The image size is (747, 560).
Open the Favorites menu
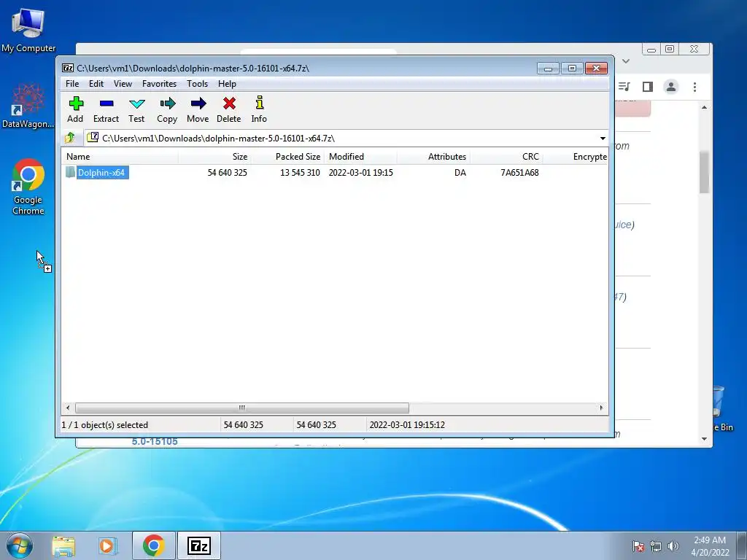pyautogui.click(x=159, y=84)
